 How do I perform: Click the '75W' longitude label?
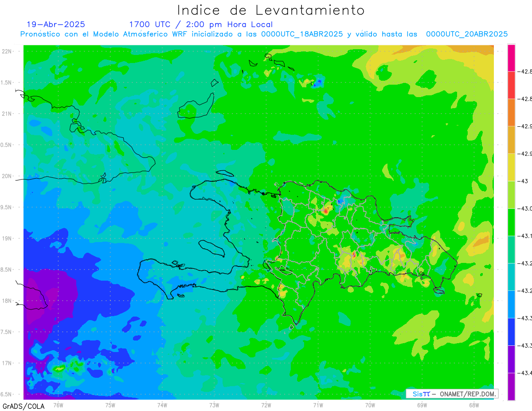[x=110, y=405]
